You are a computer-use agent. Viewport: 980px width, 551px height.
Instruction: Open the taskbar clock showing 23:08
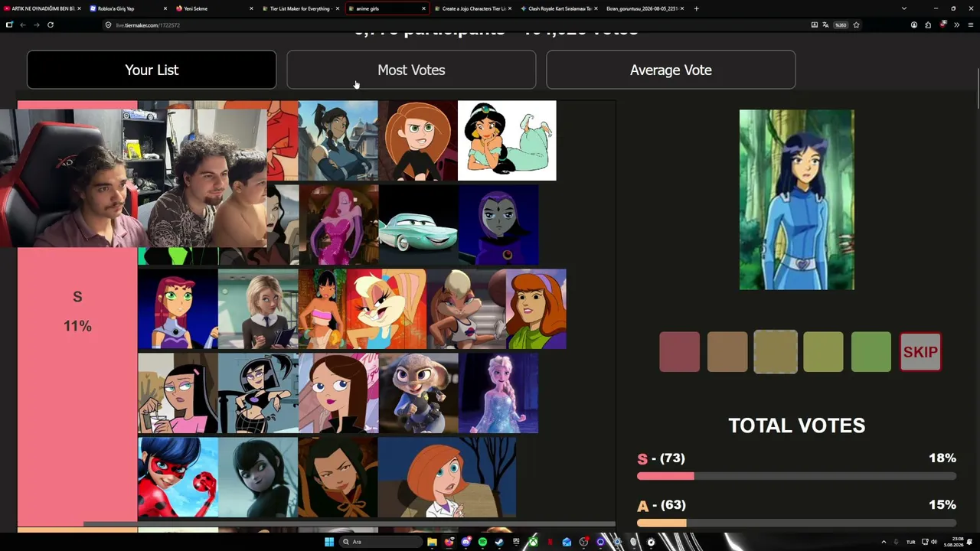[x=954, y=542]
